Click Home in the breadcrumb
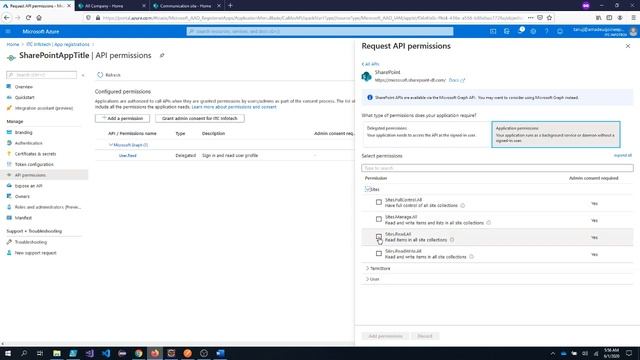Viewport: 640px width, 360px height. point(13,44)
